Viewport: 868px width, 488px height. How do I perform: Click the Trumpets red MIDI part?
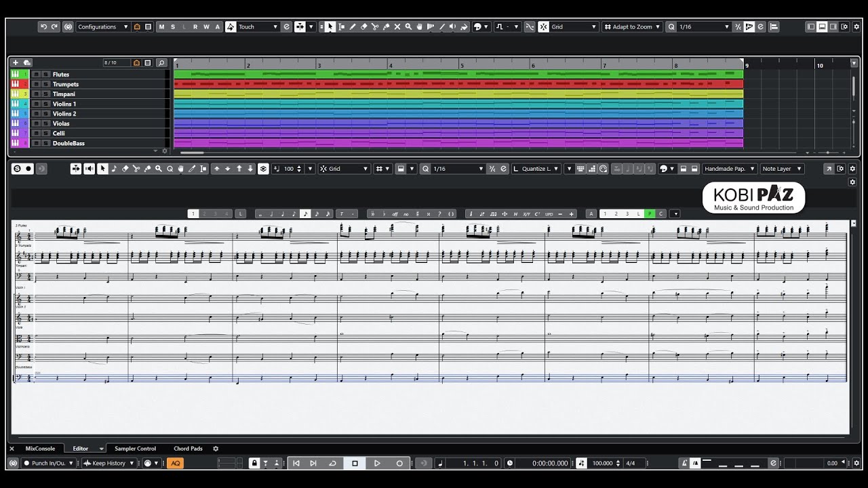click(458, 84)
